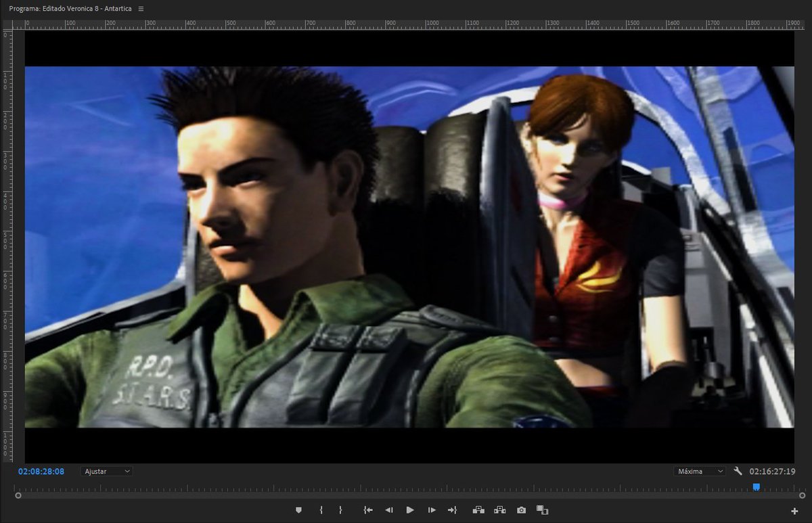Click the blue playhead timecode 02:08:28:08
Viewport: 812px width, 523px height.
point(41,471)
